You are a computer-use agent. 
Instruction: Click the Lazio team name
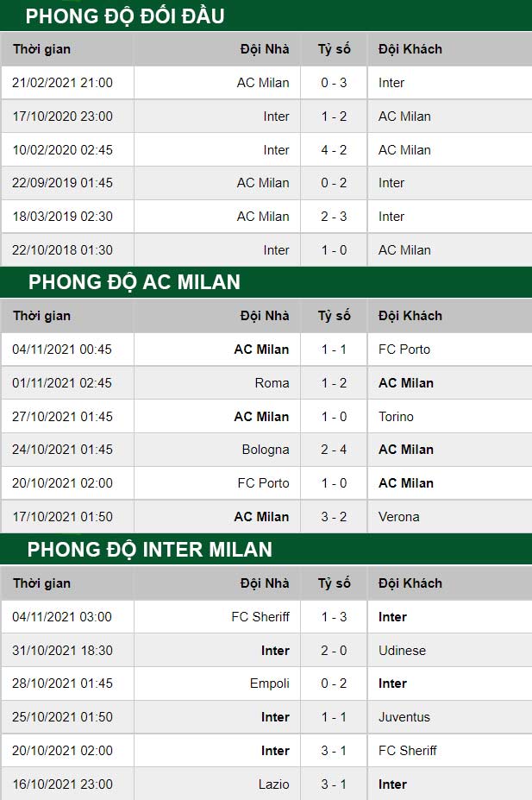274,784
